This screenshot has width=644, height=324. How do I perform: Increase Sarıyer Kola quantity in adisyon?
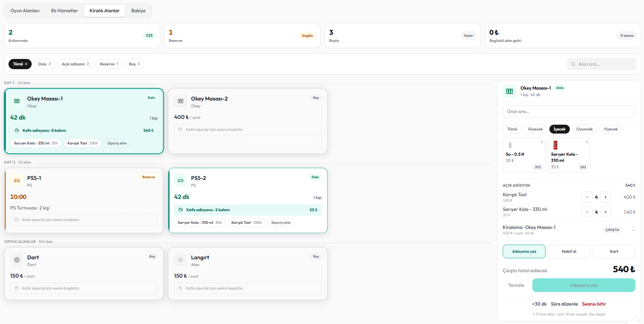click(606, 212)
